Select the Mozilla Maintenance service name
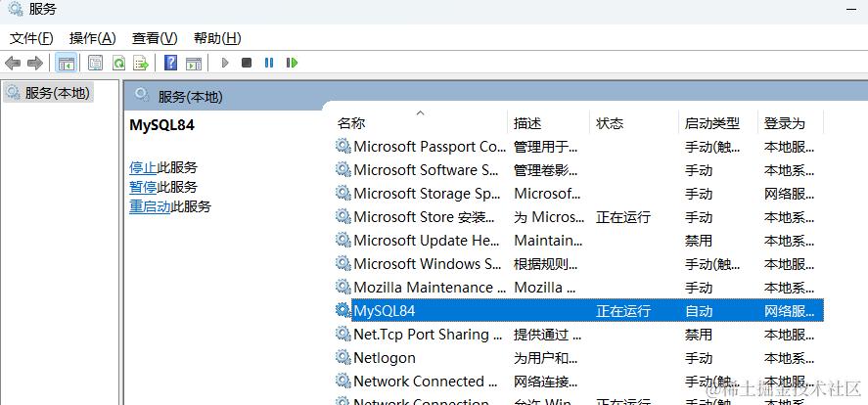The height and width of the screenshot is (405, 868). (430, 288)
